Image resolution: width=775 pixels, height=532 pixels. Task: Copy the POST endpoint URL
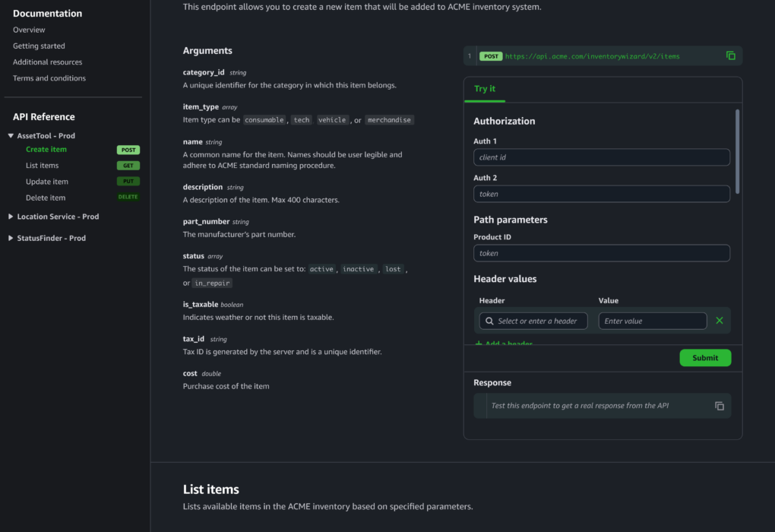[730, 55]
